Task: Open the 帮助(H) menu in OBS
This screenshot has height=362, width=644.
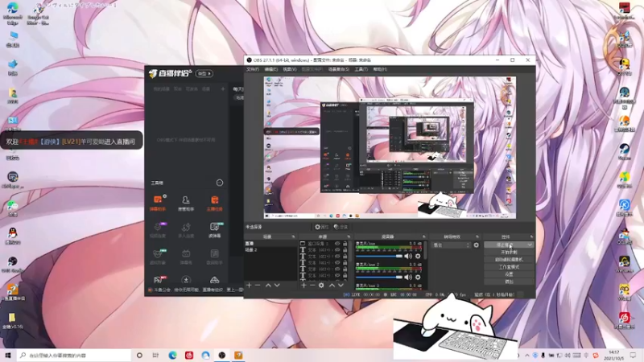Action: pyautogui.click(x=380, y=69)
